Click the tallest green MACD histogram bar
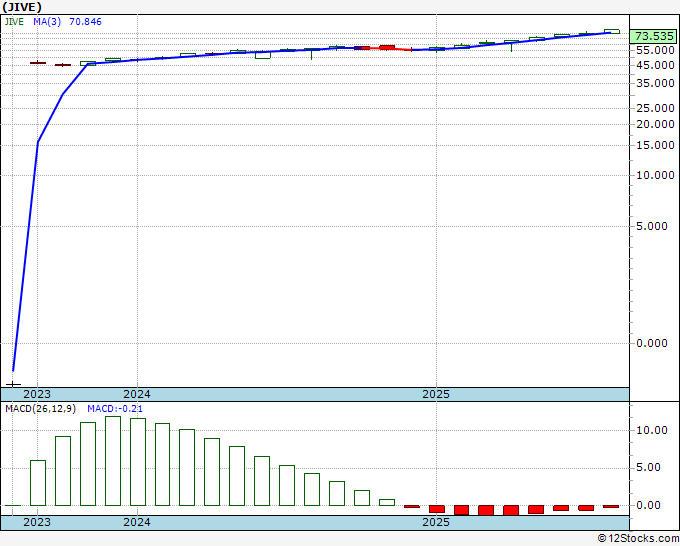Image resolution: width=680 pixels, height=546 pixels. tap(113, 461)
